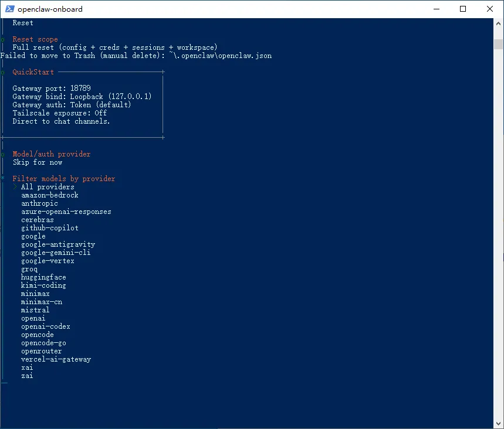This screenshot has width=504, height=429.
Task: Choose the groq provider
Action: click(x=29, y=269)
